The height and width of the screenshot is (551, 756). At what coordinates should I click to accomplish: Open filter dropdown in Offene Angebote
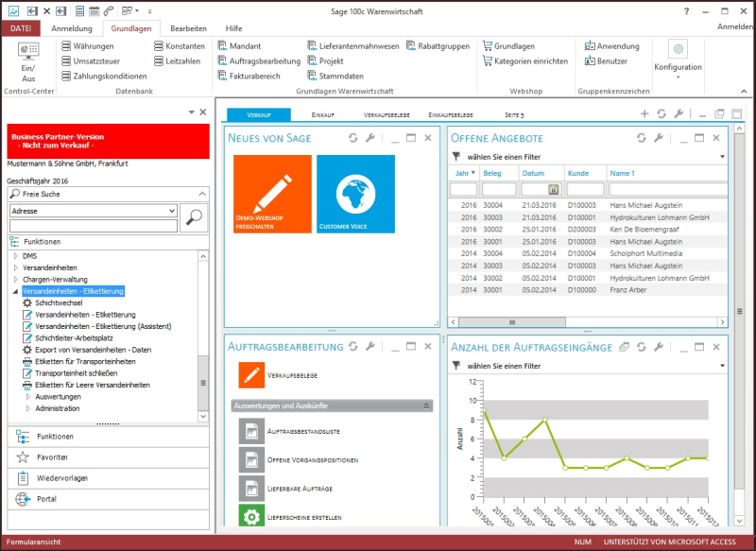[722, 156]
